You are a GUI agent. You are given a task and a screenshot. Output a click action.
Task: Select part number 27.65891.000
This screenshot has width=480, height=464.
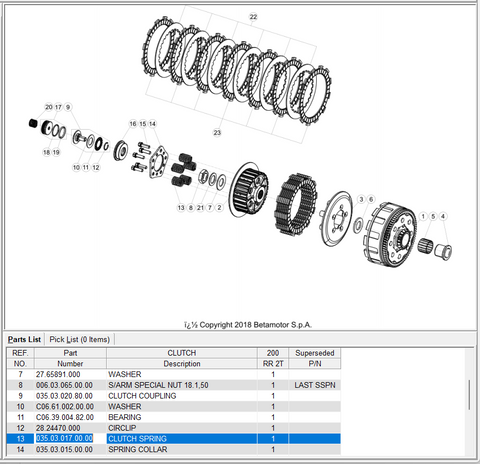(x=58, y=374)
